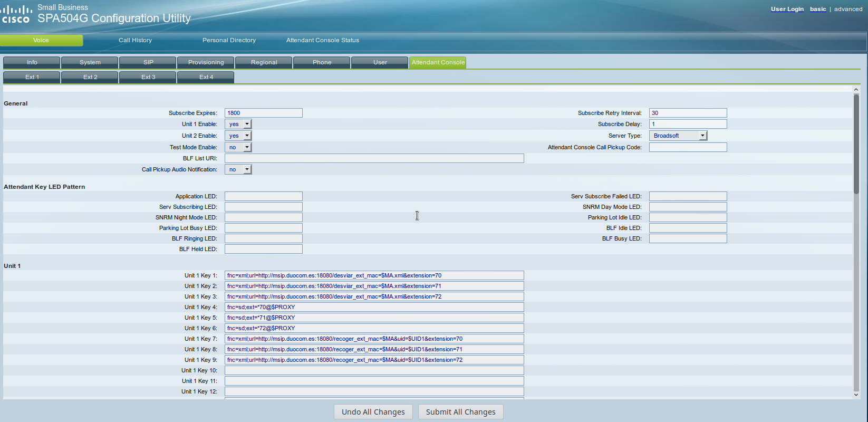Viewport: 868px width, 422px height.
Task: Select the Provisioning tab
Action: [206, 62]
